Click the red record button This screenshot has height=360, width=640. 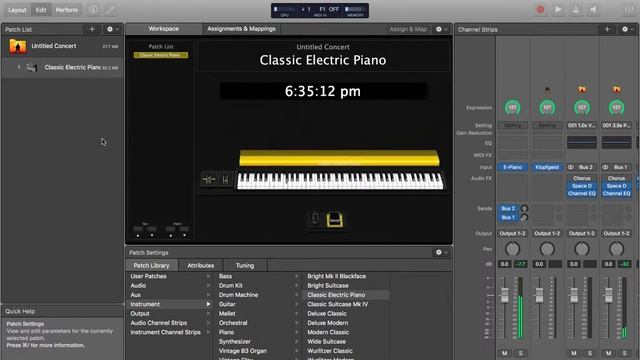540,10
